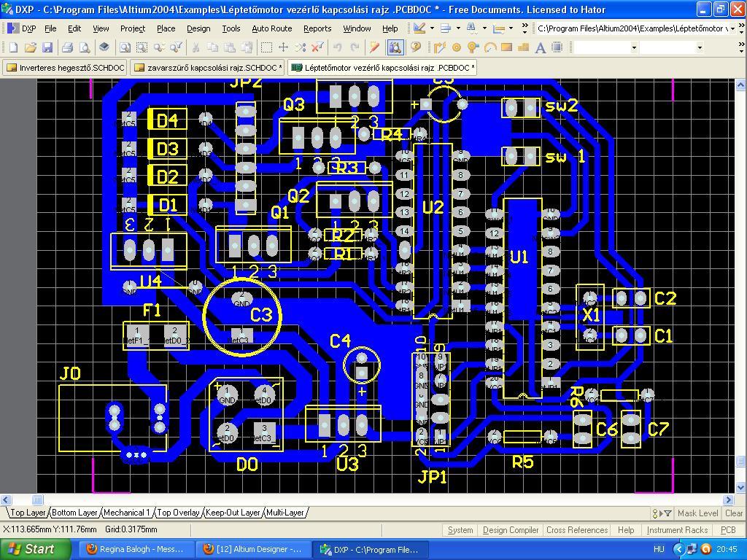Open the Place menu
This screenshot has width=747, height=560.
[x=166, y=28]
